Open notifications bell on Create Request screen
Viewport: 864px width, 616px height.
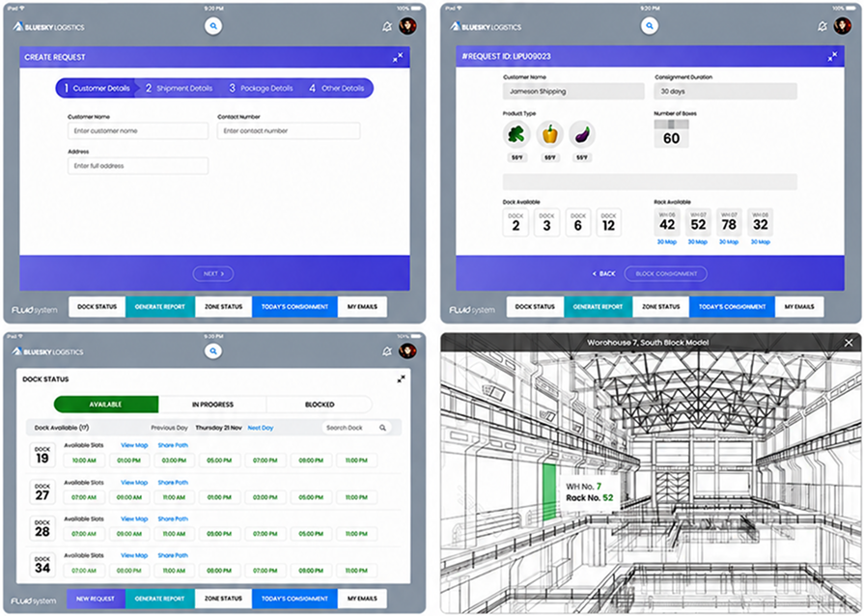pyautogui.click(x=387, y=26)
